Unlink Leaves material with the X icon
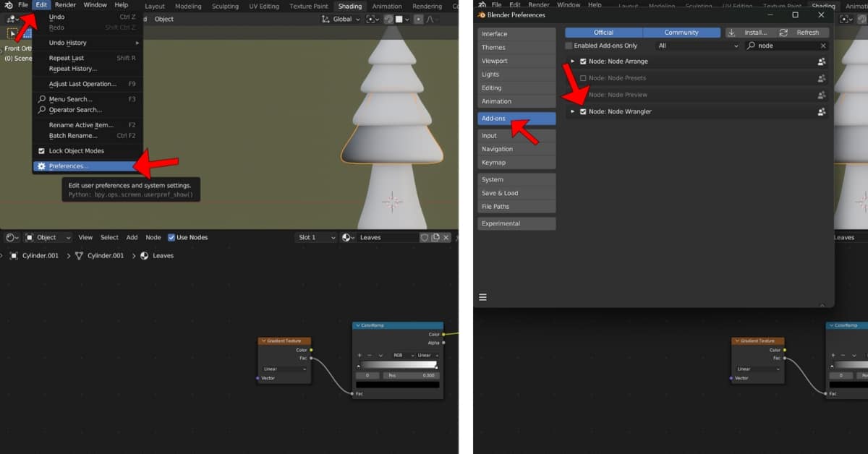Image resolution: width=868 pixels, height=454 pixels. [x=446, y=237]
